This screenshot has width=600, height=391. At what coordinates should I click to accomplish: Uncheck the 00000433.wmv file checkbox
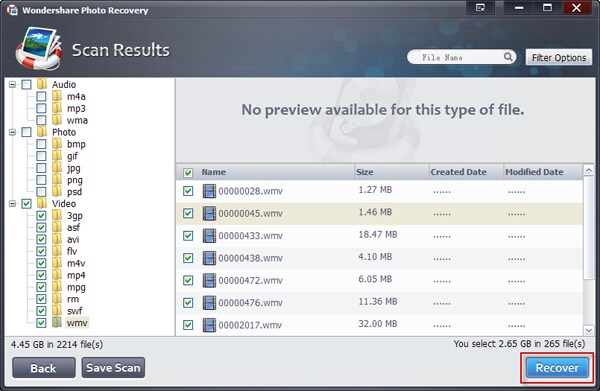tap(188, 236)
